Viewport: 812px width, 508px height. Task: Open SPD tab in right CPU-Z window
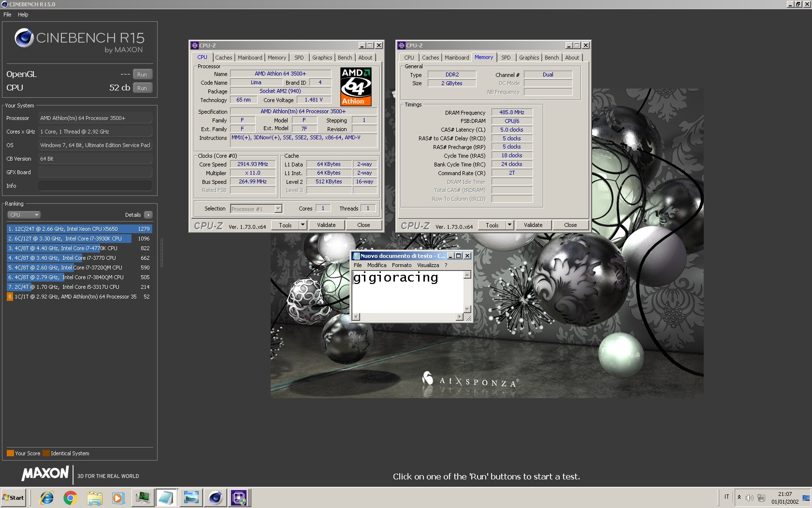tap(506, 58)
